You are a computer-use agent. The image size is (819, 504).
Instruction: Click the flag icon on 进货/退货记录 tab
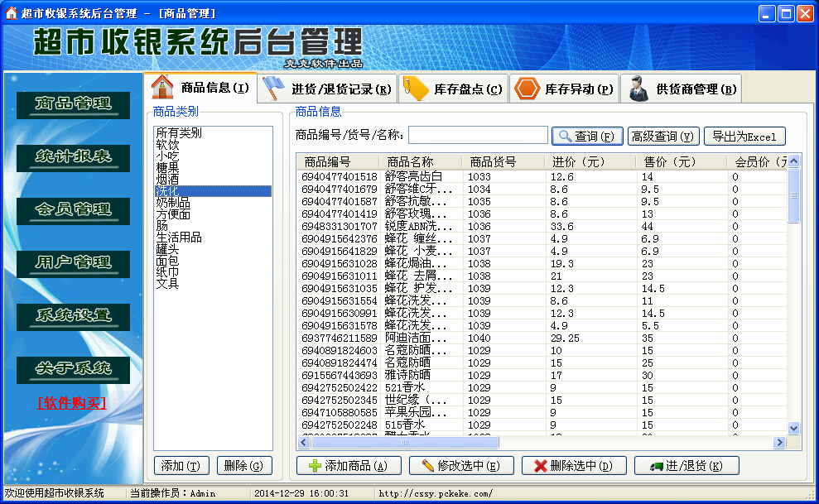tap(272, 89)
